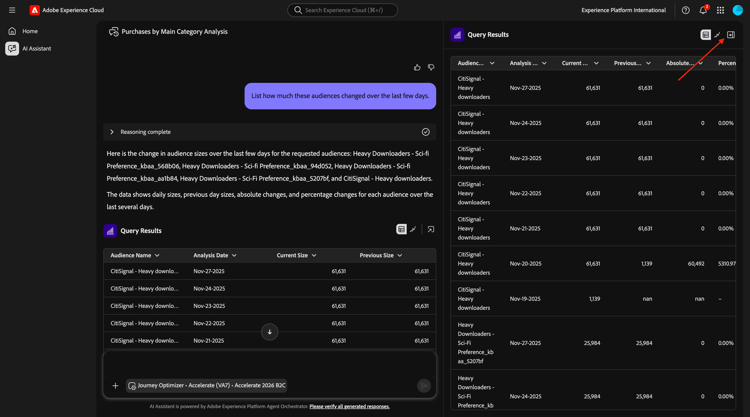The height and width of the screenshot is (417, 750).
Task: Click Nov-20-2025 cell in right panel
Action: click(526, 263)
